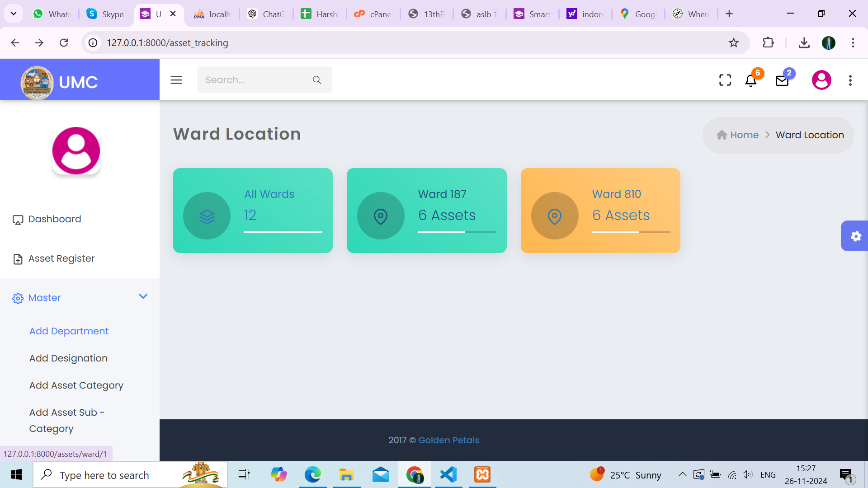
Task: Open the messages envelope icon
Action: click(x=782, y=80)
